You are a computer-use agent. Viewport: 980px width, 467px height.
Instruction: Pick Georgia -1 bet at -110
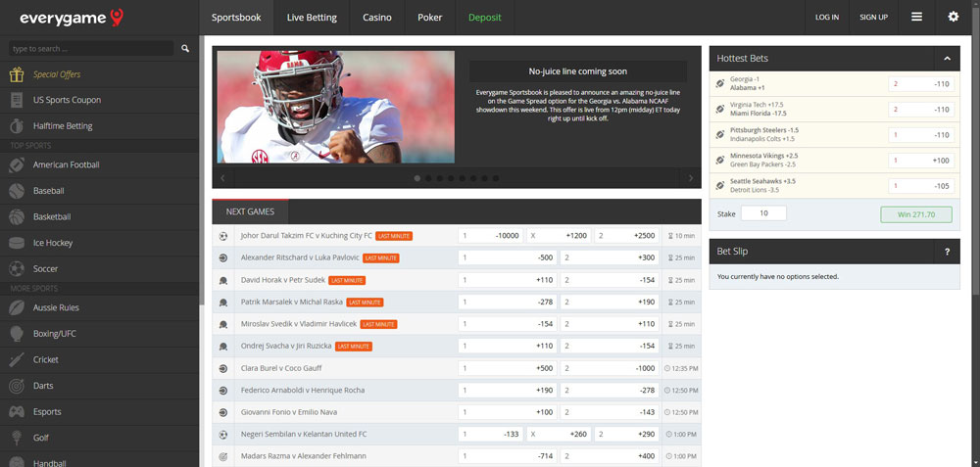pyautogui.click(x=921, y=83)
